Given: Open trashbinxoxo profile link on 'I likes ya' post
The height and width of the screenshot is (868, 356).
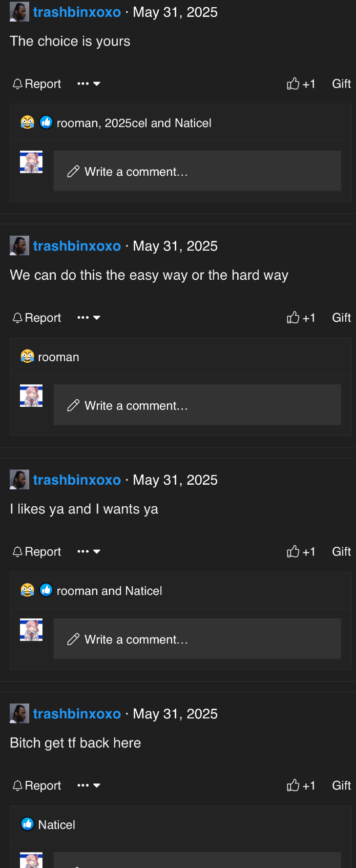Looking at the screenshot, I should pyautogui.click(x=77, y=480).
